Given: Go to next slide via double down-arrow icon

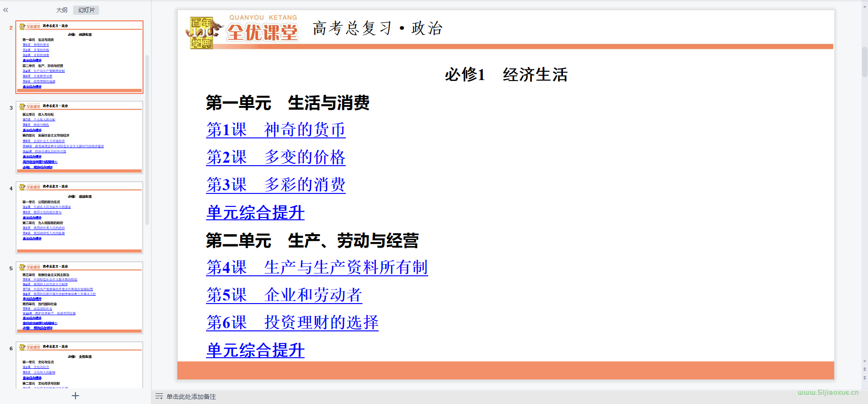Looking at the screenshot, I should coord(864,378).
